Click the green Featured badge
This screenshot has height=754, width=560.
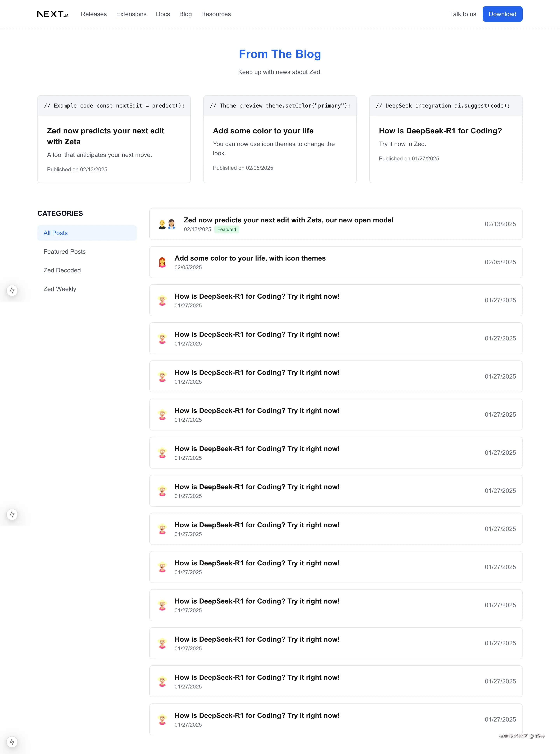(x=227, y=229)
